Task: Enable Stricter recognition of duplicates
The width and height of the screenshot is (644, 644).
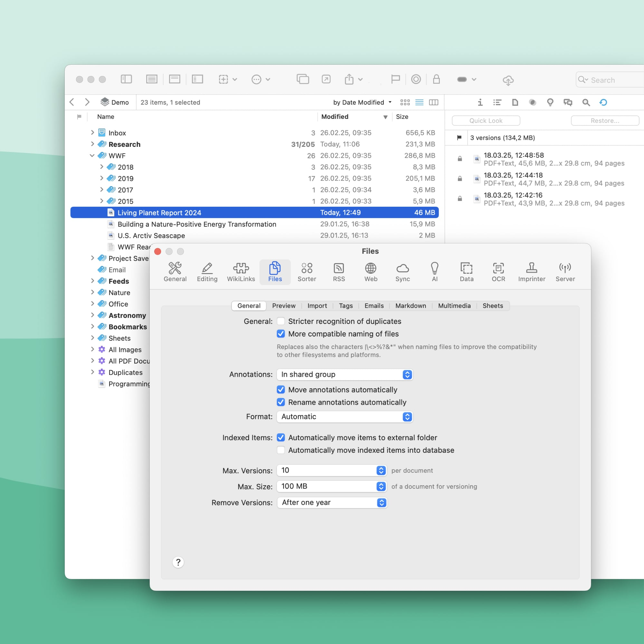Action: [x=281, y=321]
